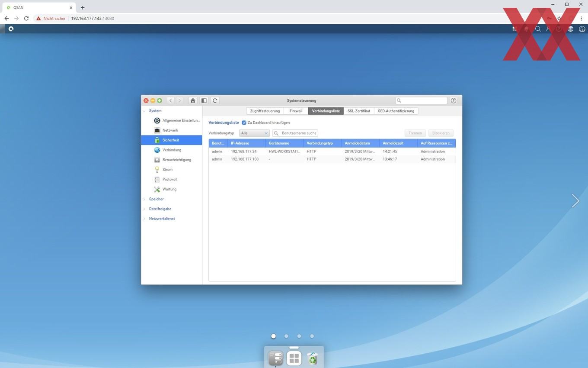Click the browser back arrow

pyautogui.click(x=6, y=19)
